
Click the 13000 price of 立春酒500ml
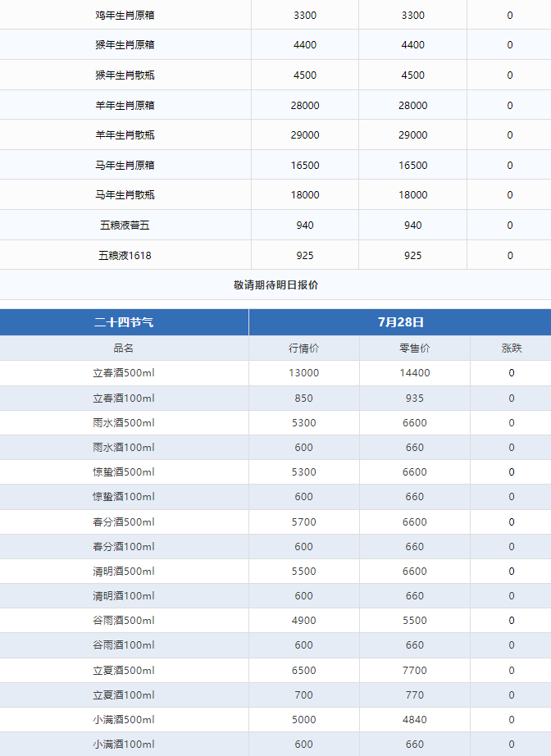click(303, 373)
